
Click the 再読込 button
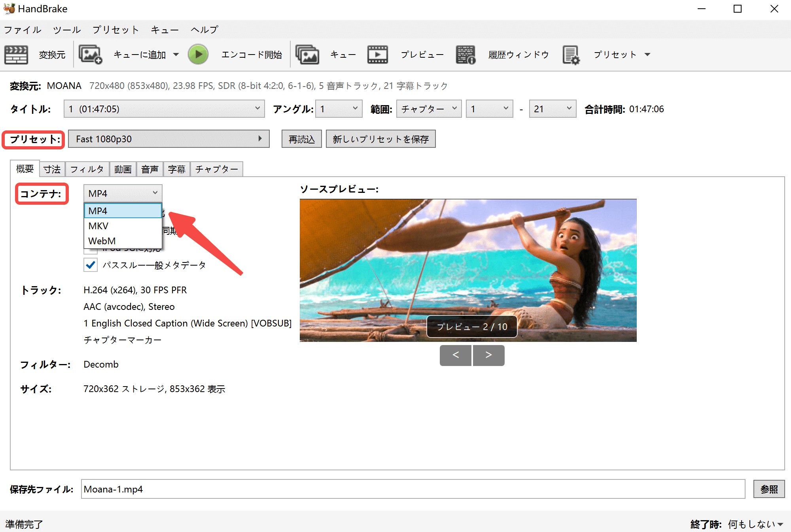(302, 139)
